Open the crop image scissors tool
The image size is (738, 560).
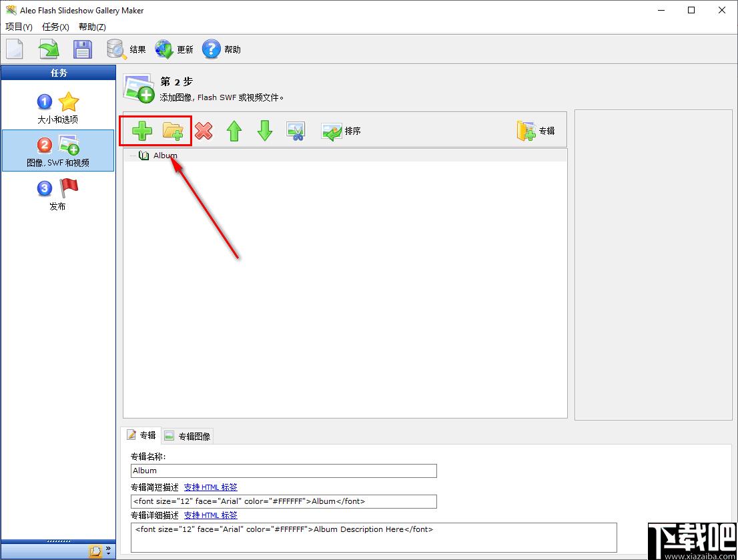tap(296, 131)
